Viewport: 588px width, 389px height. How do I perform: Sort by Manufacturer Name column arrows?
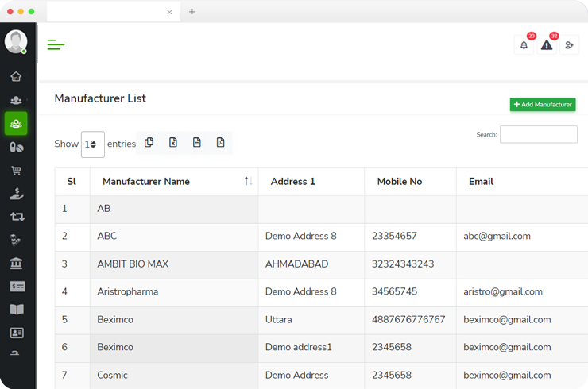[x=248, y=182]
